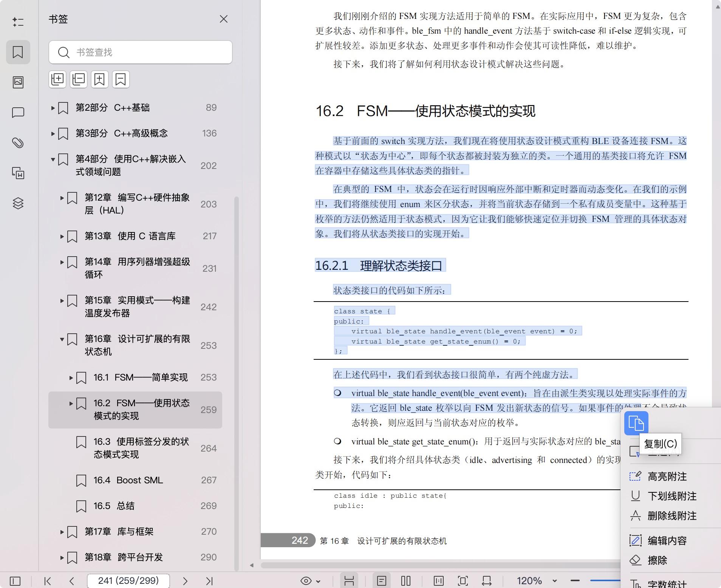Expand 第18章 跨平台开发 bookmark
721x588 pixels.
click(62, 558)
